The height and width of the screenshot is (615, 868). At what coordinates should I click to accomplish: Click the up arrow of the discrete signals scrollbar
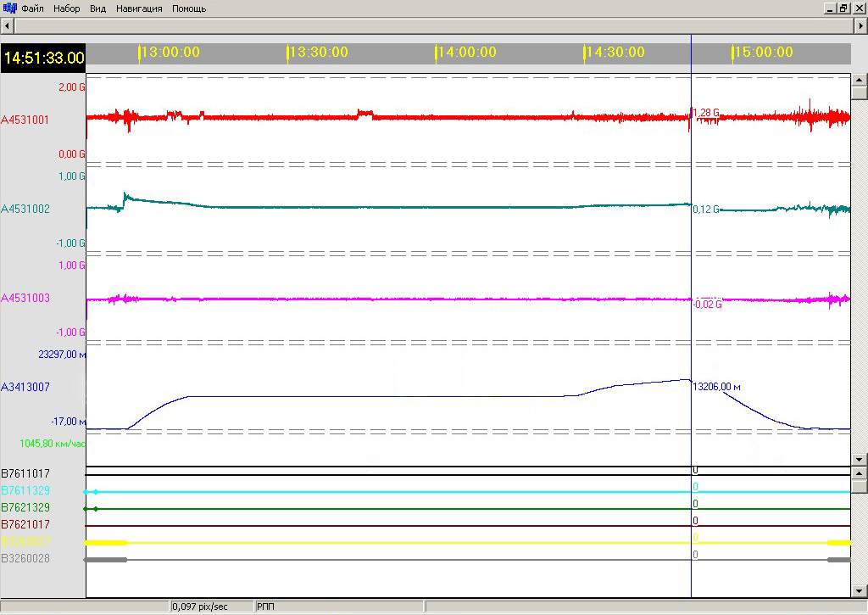coord(859,473)
